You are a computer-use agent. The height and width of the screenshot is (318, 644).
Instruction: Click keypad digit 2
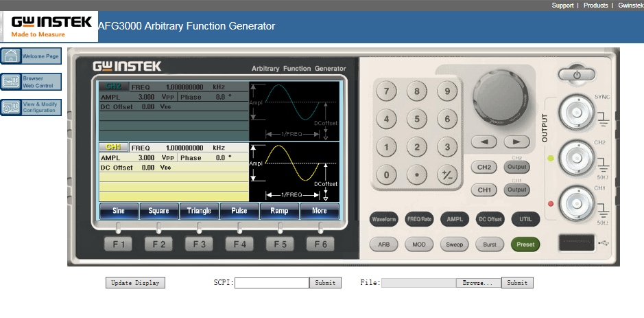point(417,147)
